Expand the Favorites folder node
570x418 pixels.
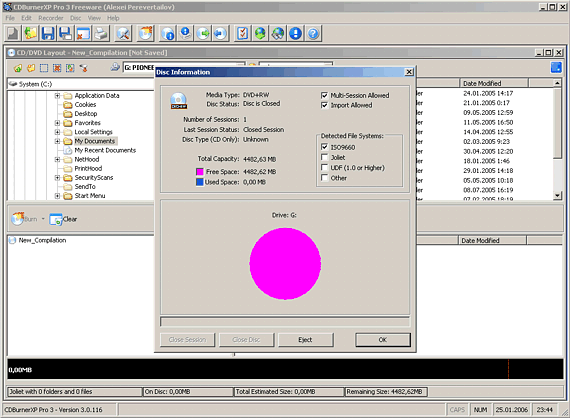click(57, 123)
